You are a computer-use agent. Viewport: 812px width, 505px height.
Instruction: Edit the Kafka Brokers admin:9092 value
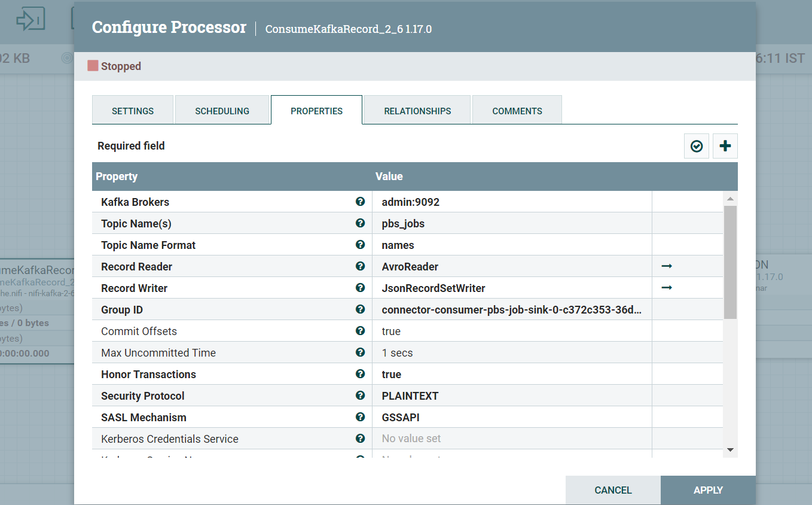click(511, 202)
